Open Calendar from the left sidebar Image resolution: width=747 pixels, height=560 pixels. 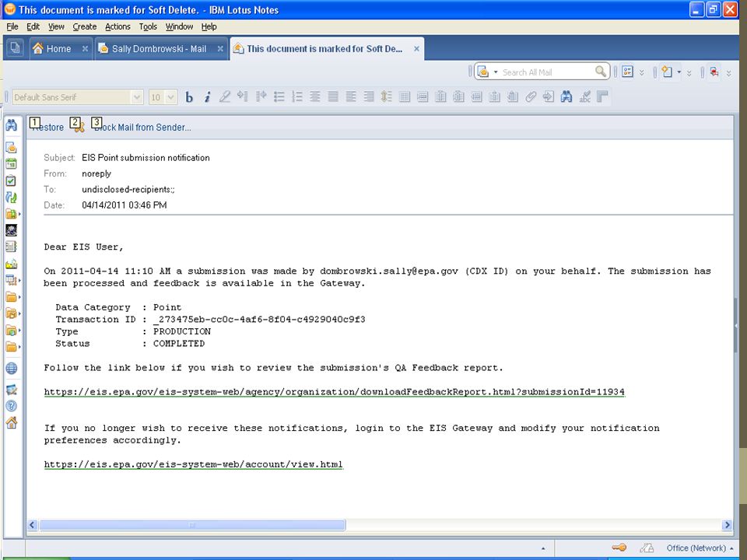click(x=11, y=164)
